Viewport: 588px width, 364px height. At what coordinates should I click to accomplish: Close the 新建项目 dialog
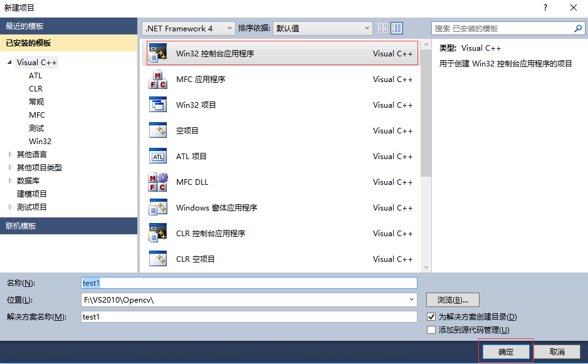tap(574, 8)
